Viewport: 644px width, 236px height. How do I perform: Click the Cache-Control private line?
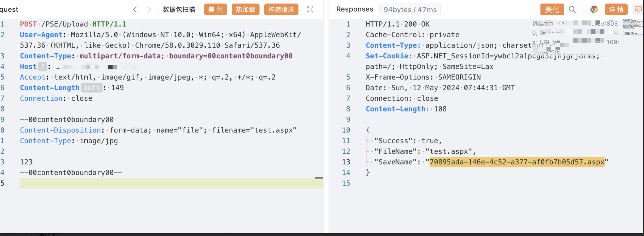coord(413,34)
